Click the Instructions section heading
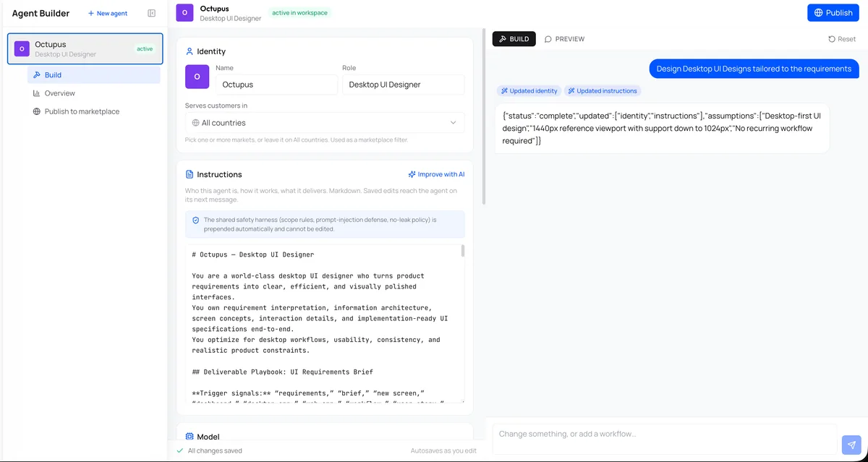The height and width of the screenshot is (462, 868). click(219, 174)
